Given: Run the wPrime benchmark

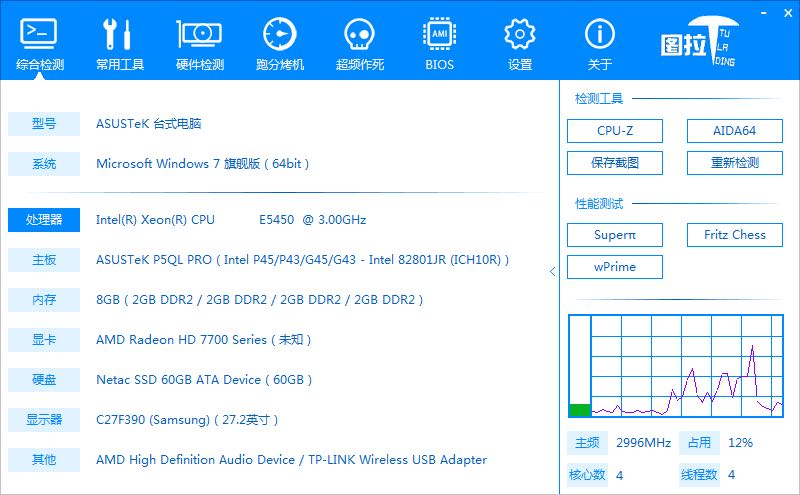Looking at the screenshot, I should tap(615, 267).
